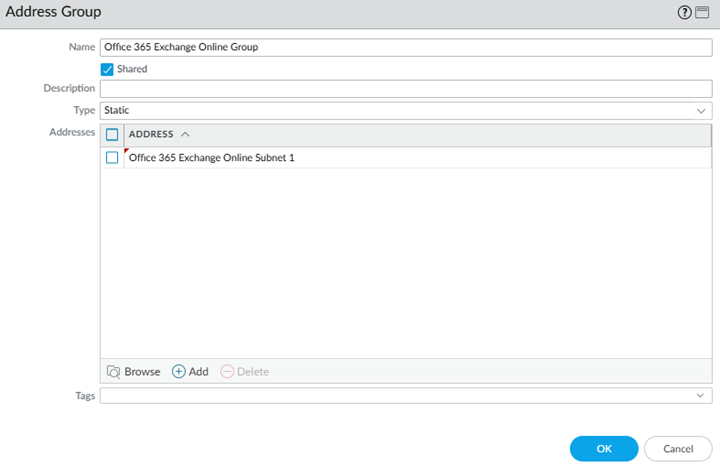Open the help icon in dialog header
This screenshot has width=720, height=467.
(684, 12)
